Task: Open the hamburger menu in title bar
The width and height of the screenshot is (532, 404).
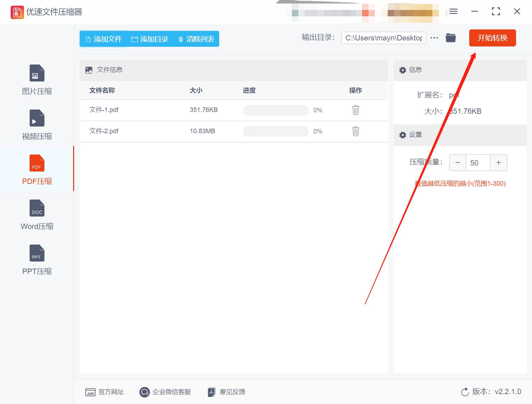Action: tap(453, 11)
